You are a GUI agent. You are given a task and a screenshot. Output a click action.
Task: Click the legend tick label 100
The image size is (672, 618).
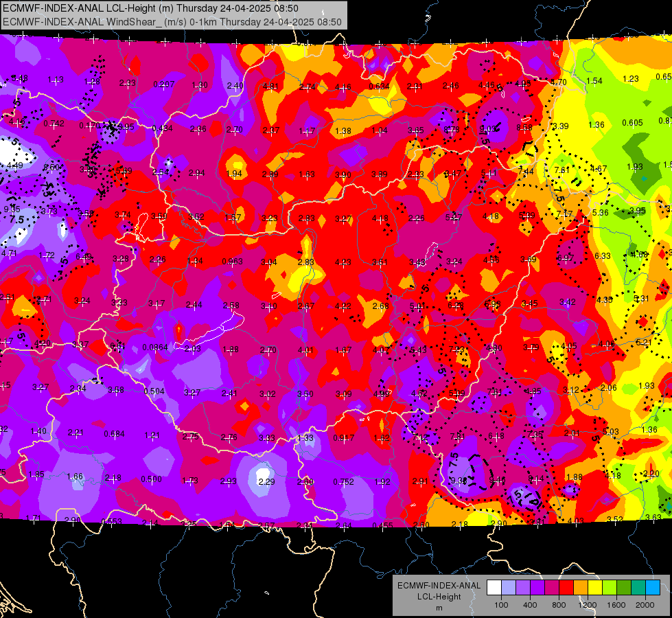501,605
